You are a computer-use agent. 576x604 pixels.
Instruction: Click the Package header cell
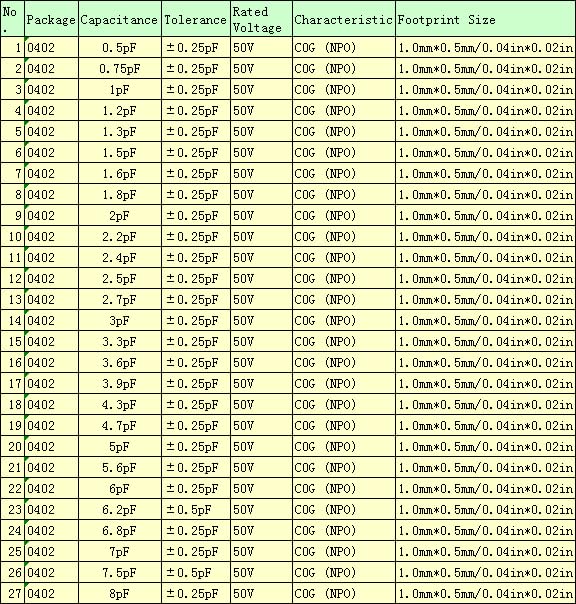[51, 19]
